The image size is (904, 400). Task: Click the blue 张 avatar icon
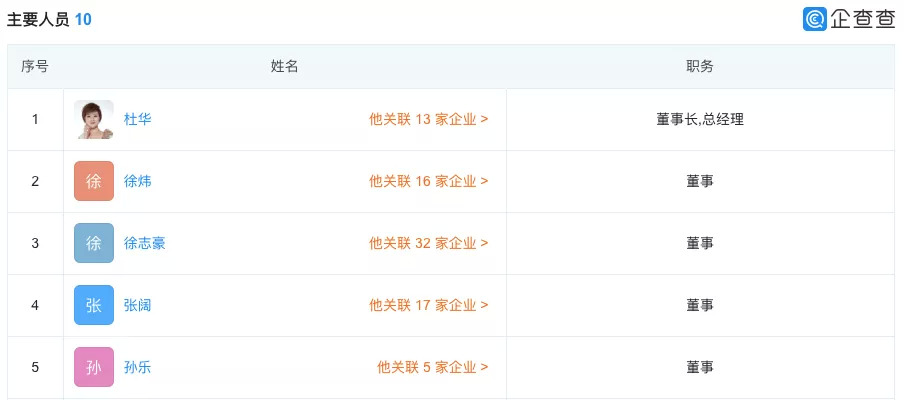(94, 306)
